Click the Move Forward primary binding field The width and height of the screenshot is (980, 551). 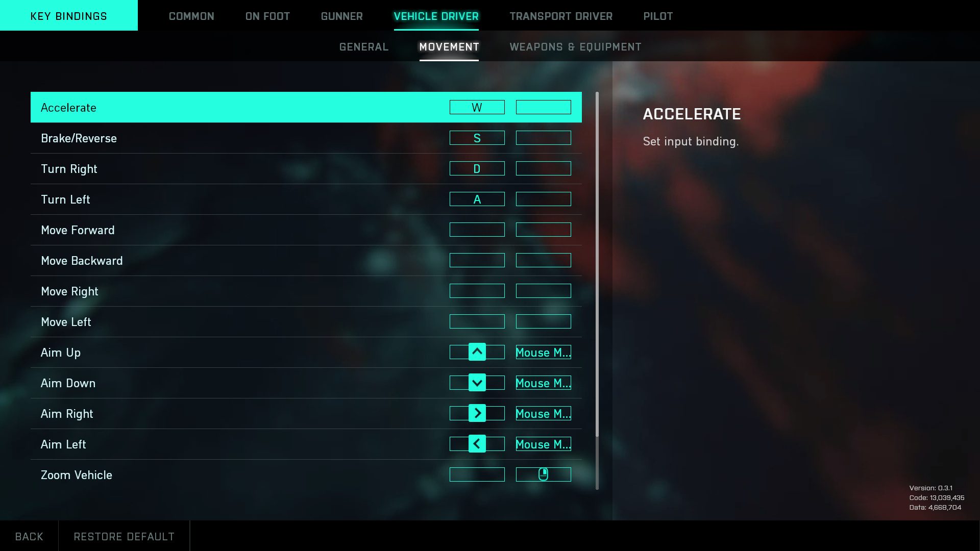[477, 230]
